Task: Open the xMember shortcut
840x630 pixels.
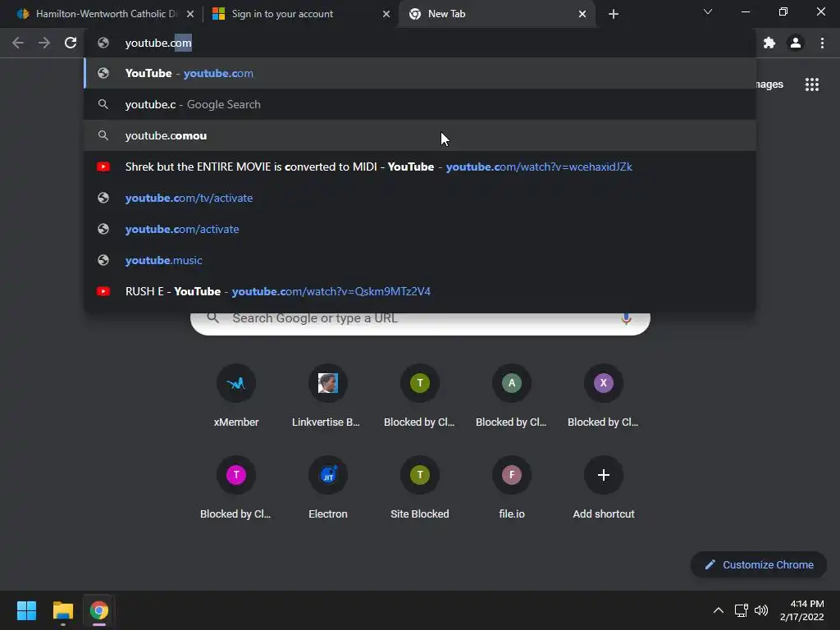Action: tap(235, 396)
